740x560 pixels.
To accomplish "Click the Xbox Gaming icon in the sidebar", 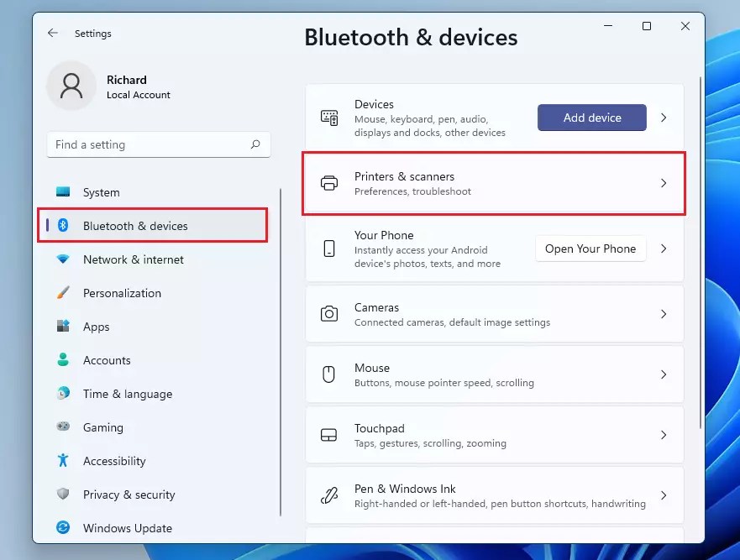I will [x=65, y=427].
